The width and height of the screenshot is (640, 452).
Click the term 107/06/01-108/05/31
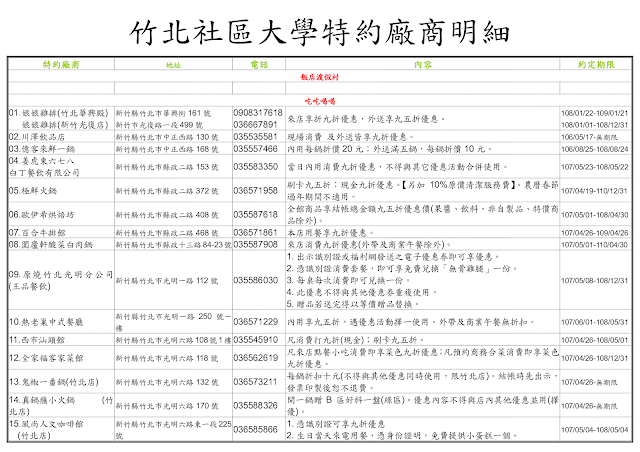point(595,322)
